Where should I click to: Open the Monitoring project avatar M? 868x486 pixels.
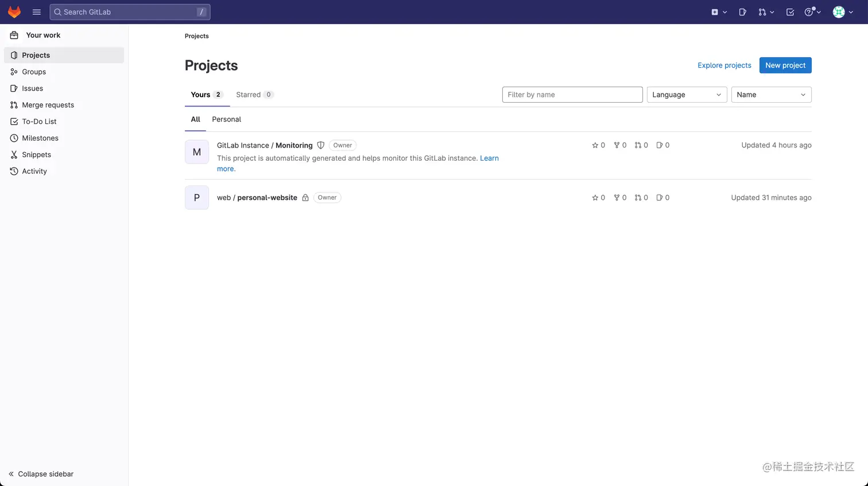click(x=197, y=152)
